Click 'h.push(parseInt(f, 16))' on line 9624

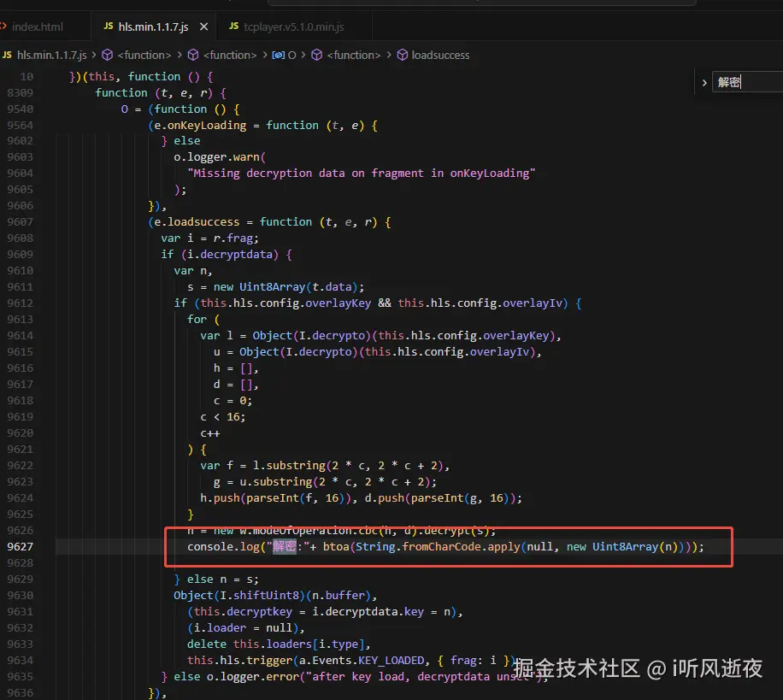tap(275, 497)
